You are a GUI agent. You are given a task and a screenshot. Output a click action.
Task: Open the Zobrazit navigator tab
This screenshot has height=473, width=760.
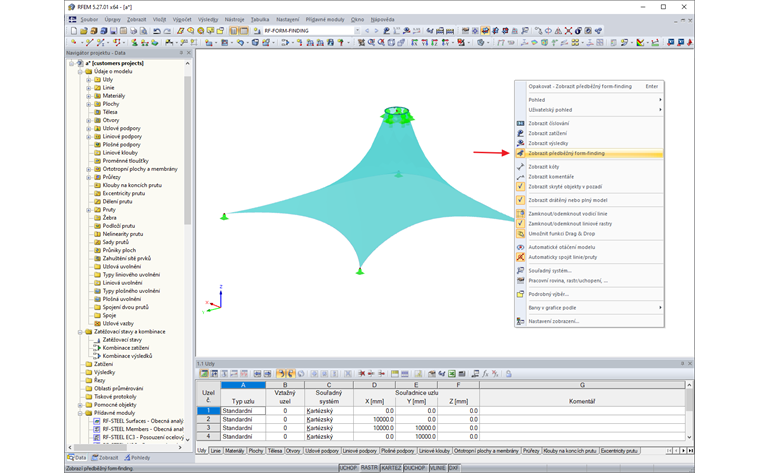[x=105, y=457]
